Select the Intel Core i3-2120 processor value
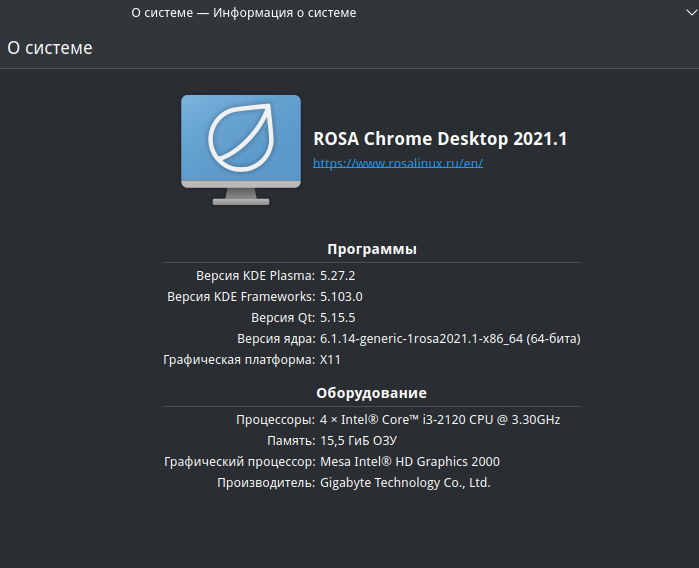 (440, 420)
